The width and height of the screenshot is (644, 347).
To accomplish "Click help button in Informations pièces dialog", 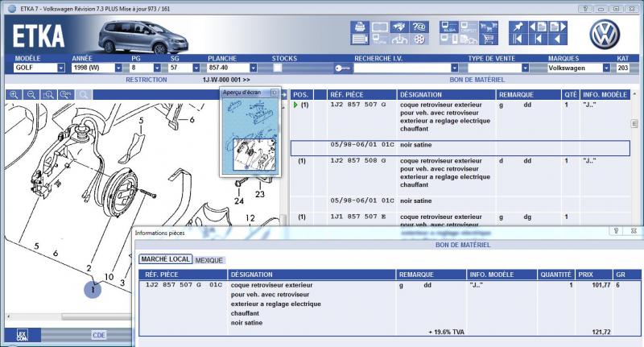I will 616,231.
